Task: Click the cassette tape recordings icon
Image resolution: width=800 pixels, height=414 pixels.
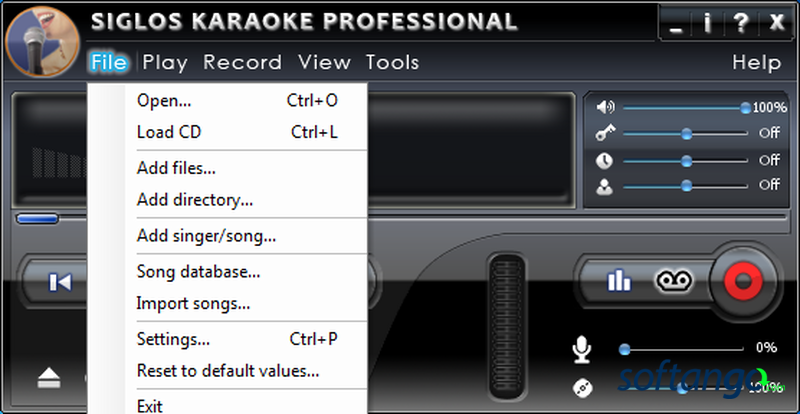Action: click(673, 281)
